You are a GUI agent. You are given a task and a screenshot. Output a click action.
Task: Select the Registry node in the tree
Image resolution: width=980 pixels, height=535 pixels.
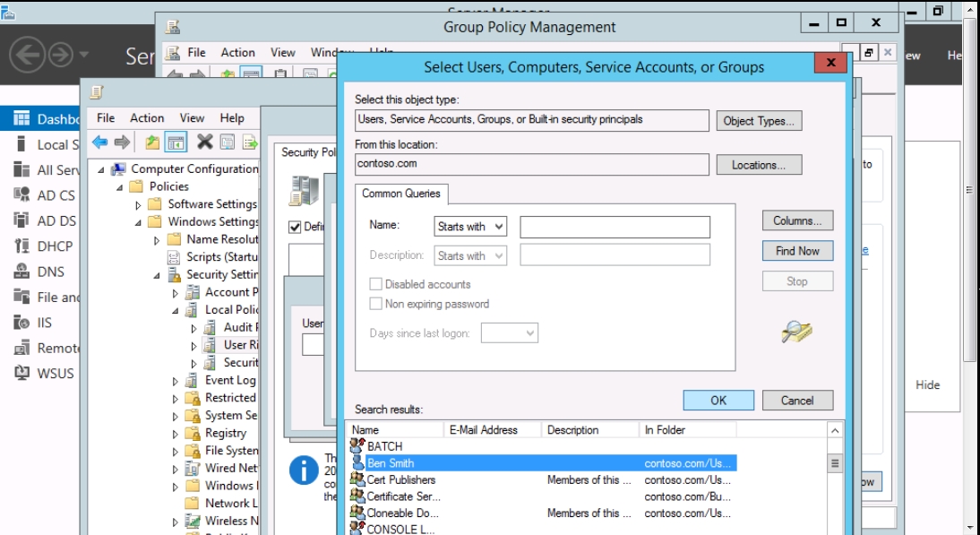point(226,433)
